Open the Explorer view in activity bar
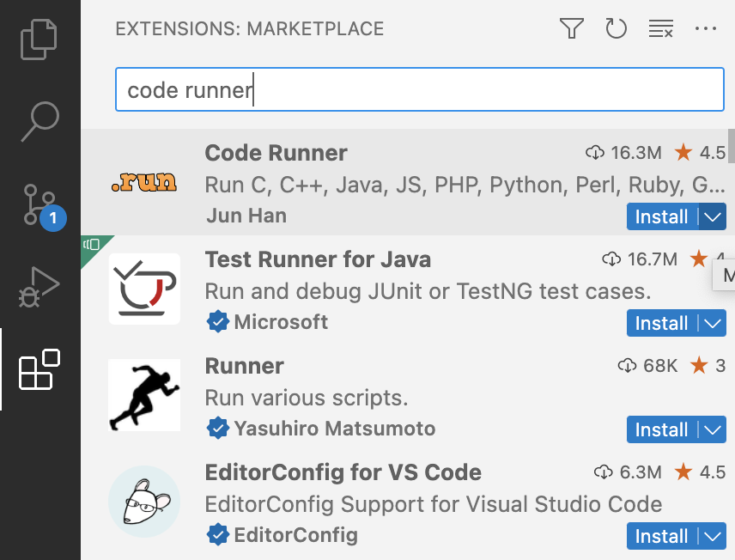This screenshot has height=560, width=735. (39, 40)
